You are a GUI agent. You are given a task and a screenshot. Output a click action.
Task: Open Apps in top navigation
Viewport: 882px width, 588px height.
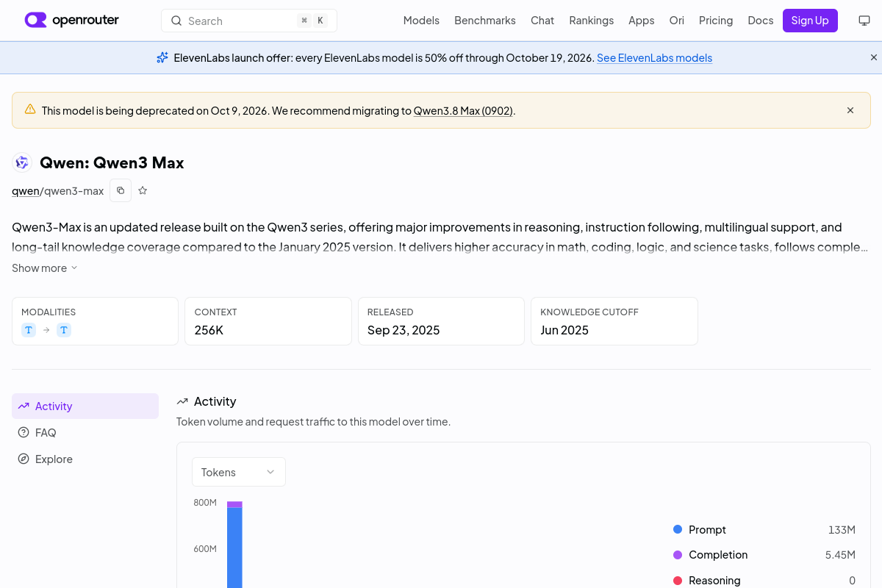641,21
